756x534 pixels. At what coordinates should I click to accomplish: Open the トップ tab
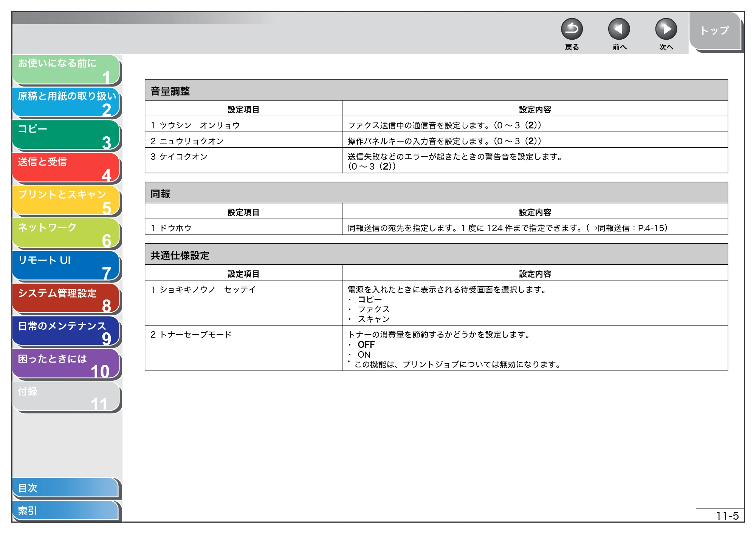[715, 31]
